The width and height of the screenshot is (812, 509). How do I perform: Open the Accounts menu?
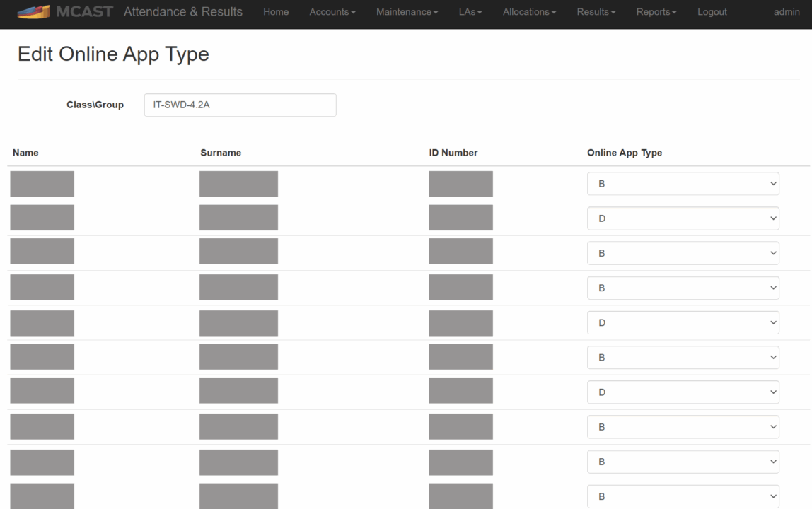coord(332,12)
